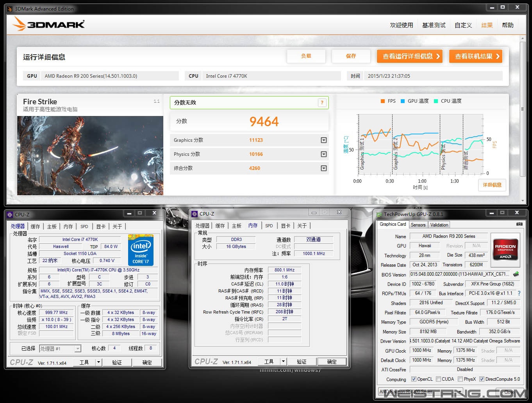Click the 详细信息 button under the chart
Screen dimensions: 532x403
pyautogui.click(x=492, y=185)
